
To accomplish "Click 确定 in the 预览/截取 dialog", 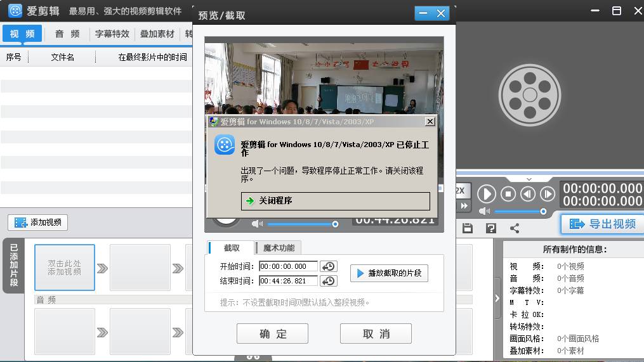I will pos(272,333).
